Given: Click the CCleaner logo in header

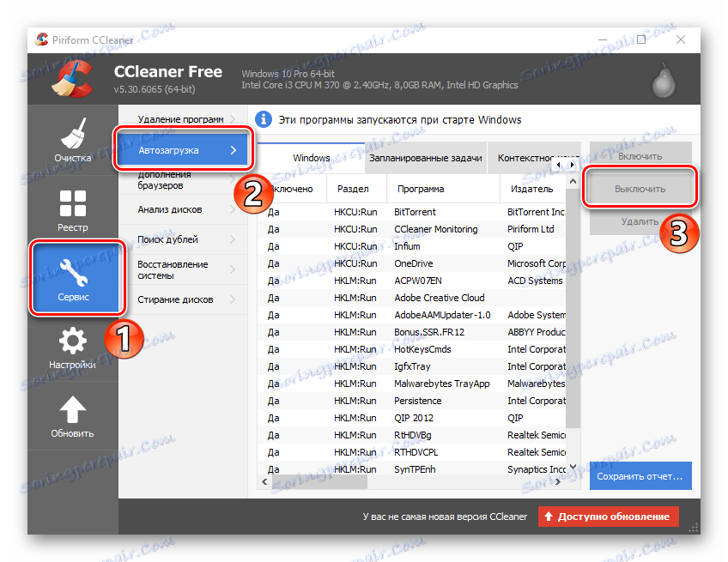Looking at the screenshot, I should [73, 79].
